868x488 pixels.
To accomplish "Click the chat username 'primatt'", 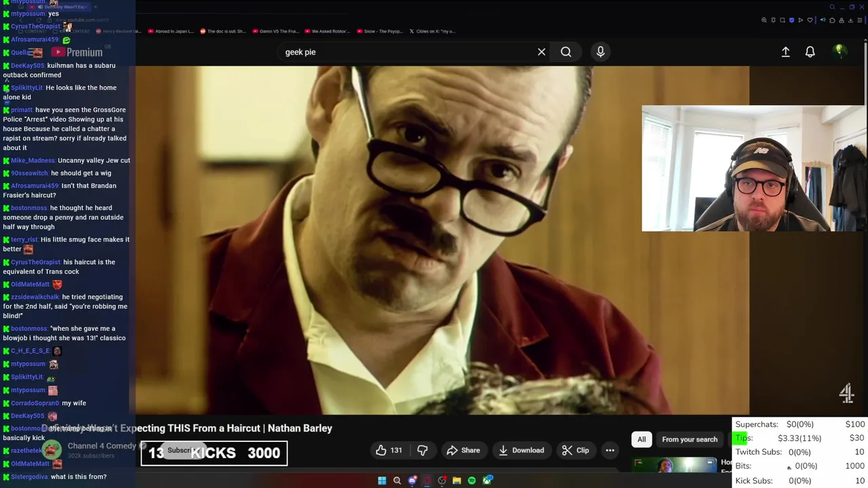I will (x=22, y=110).
